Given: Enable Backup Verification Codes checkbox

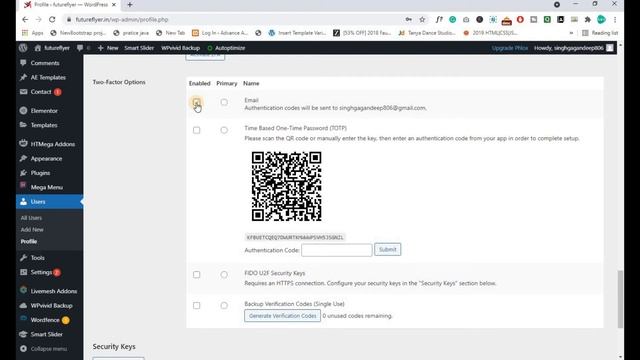Looking at the screenshot, I should [196, 306].
